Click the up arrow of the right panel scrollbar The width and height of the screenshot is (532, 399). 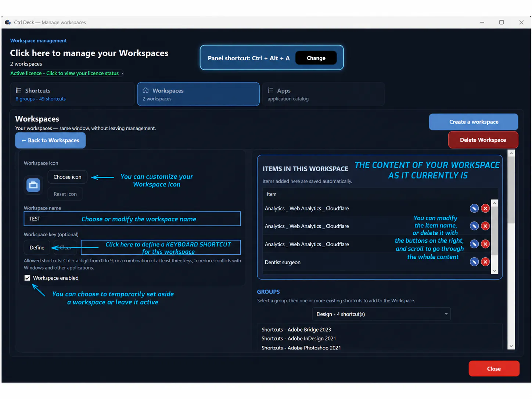tap(511, 153)
